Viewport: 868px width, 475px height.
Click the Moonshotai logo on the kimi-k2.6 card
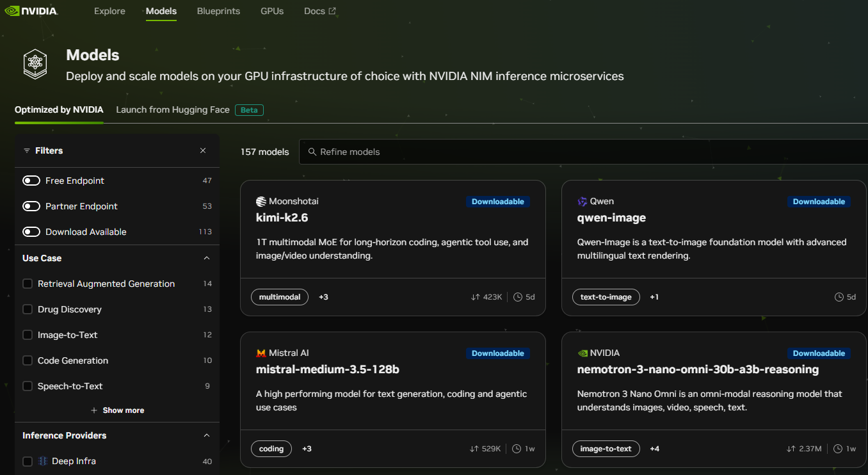click(261, 202)
